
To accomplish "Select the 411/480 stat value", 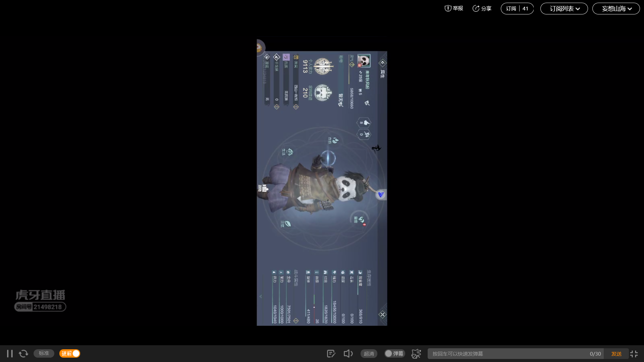I will (308, 316).
